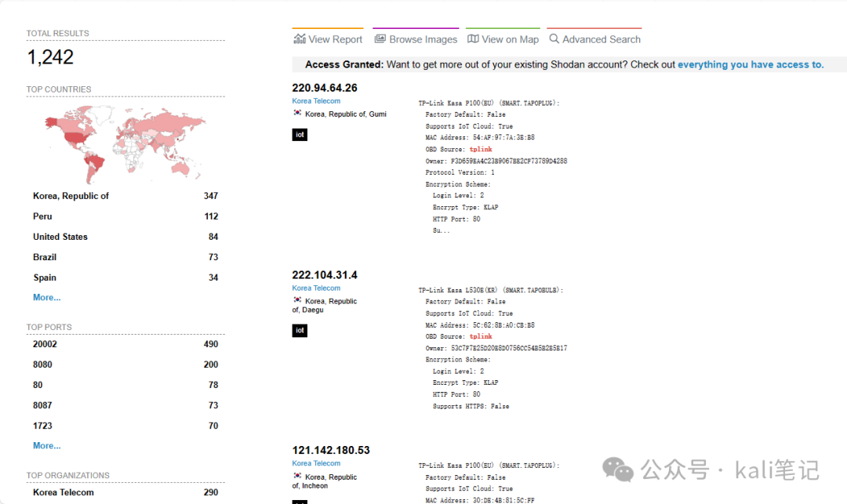Open host 222.104.31.4
Image resolution: width=847 pixels, height=504 pixels.
pyautogui.click(x=325, y=274)
